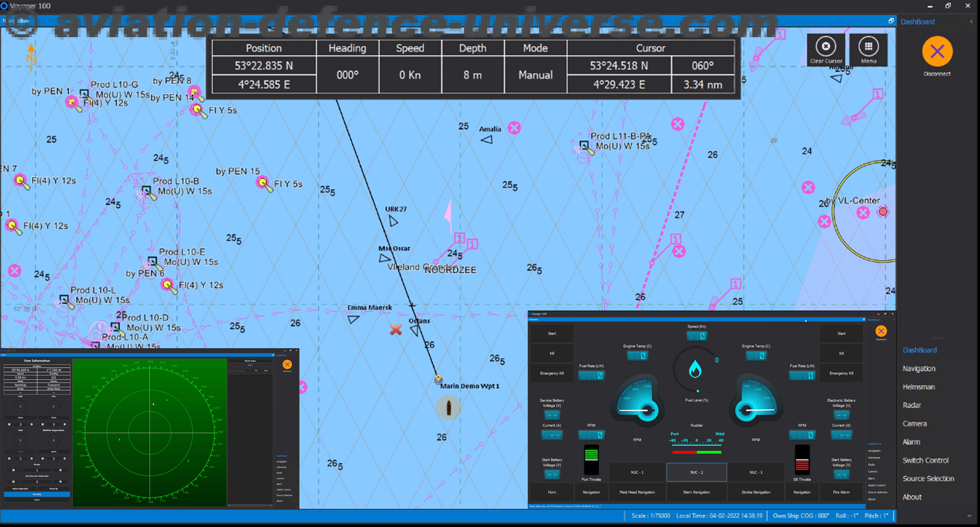
Task: Click the port engine Emergency Kill button
Action: coord(552,373)
